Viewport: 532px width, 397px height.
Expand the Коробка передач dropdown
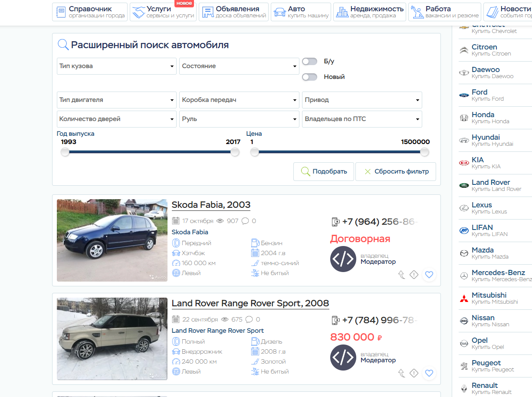click(x=239, y=100)
